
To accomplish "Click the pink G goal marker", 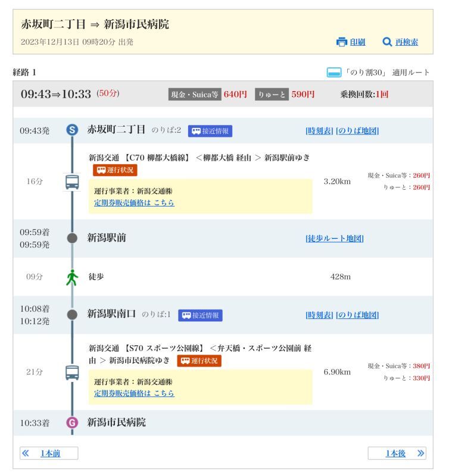I will pos(72,422).
